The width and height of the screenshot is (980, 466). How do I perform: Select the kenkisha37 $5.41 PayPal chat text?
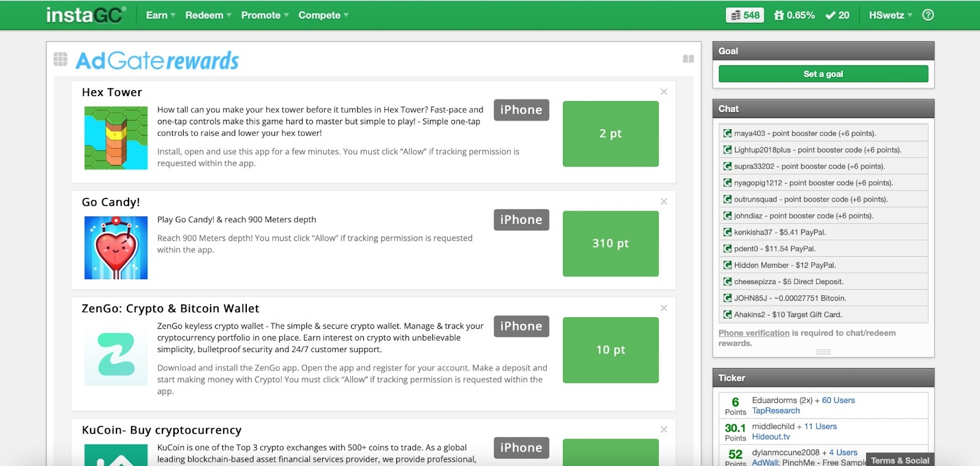pyautogui.click(x=780, y=233)
